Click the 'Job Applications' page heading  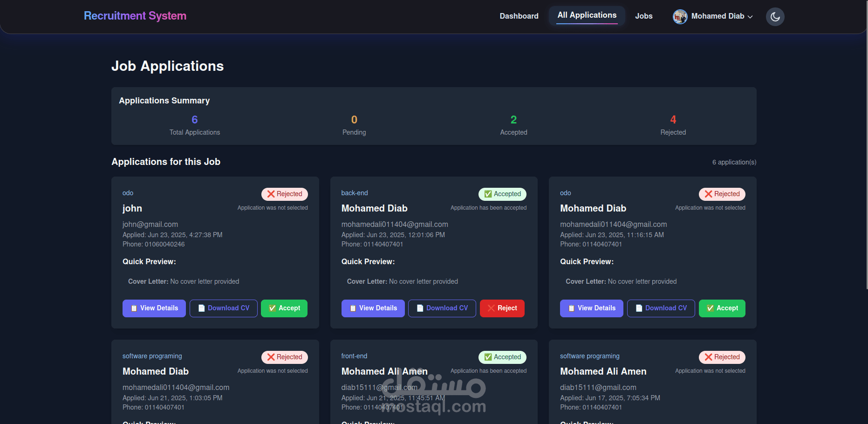[x=168, y=66]
